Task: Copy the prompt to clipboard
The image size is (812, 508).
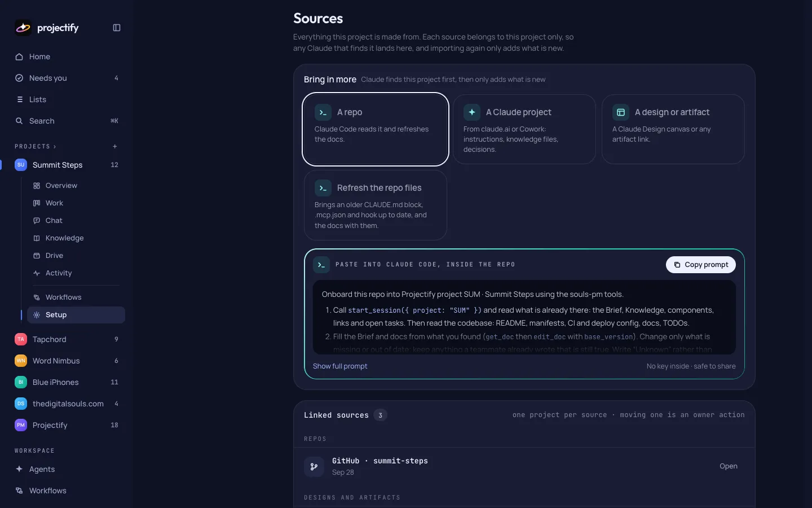Action: coord(701,265)
